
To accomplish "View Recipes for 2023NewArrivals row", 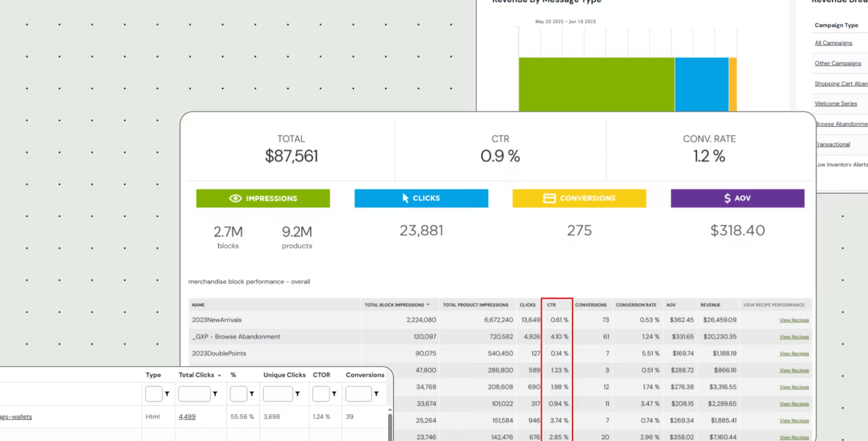I will pos(794,320).
